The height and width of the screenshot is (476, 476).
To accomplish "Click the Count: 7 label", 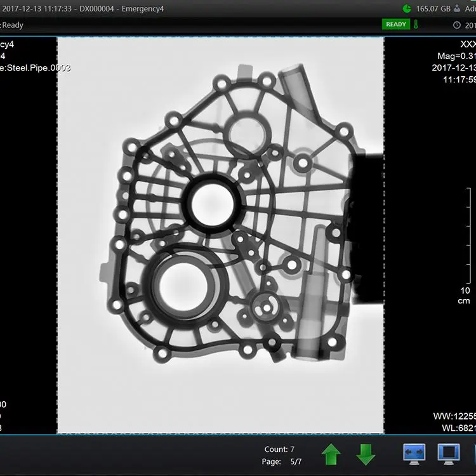I will tap(279, 449).
